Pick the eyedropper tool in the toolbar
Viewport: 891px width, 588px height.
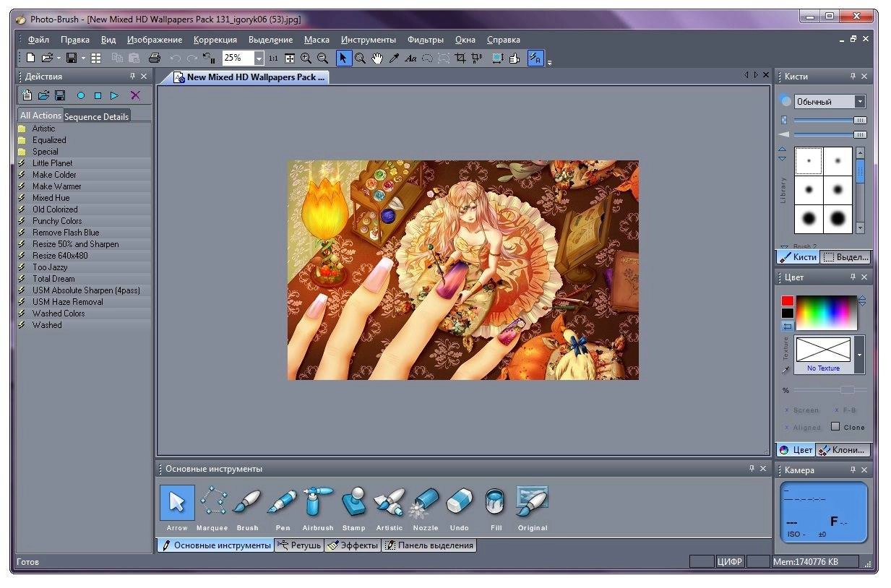pyautogui.click(x=394, y=58)
